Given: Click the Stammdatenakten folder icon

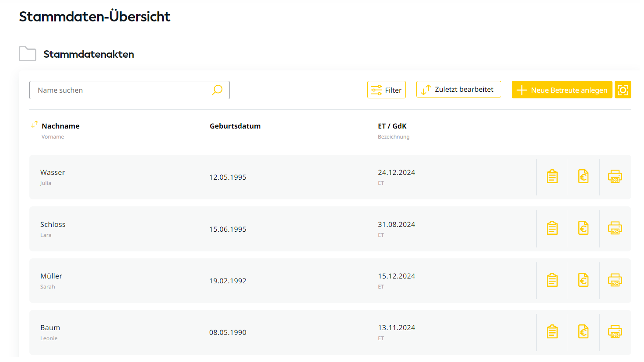Looking at the screenshot, I should pos(28,54).
